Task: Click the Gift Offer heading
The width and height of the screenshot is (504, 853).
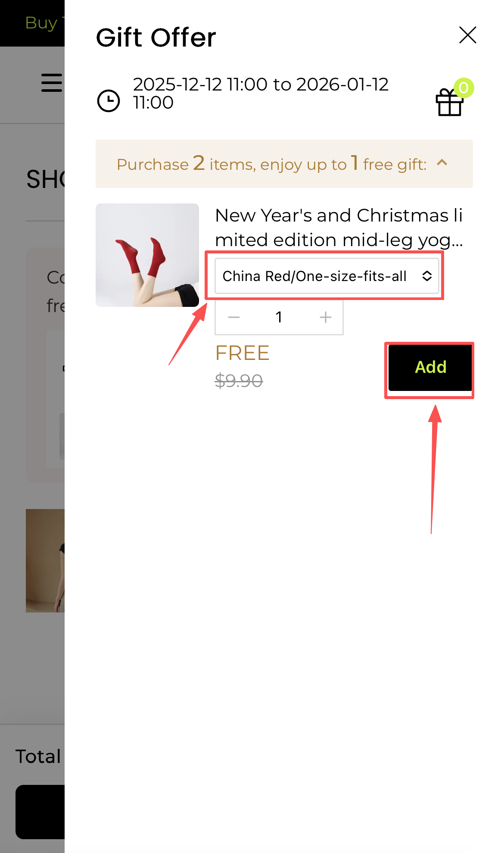Action: 156,37
